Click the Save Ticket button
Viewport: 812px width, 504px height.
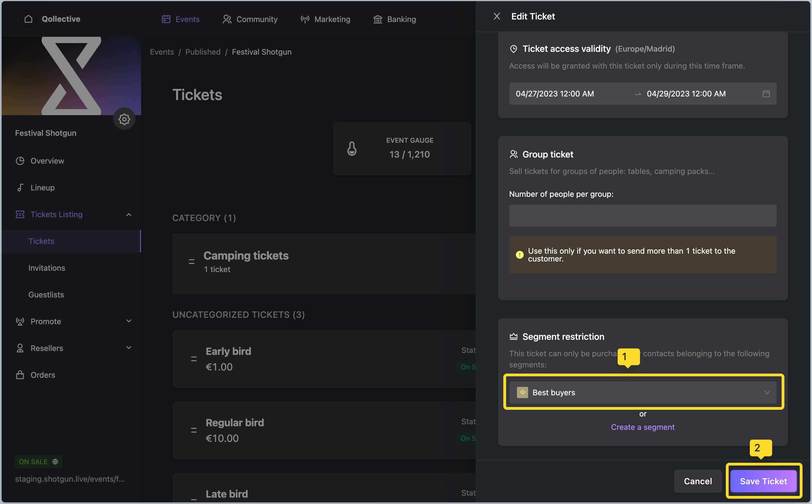point(763,481)
